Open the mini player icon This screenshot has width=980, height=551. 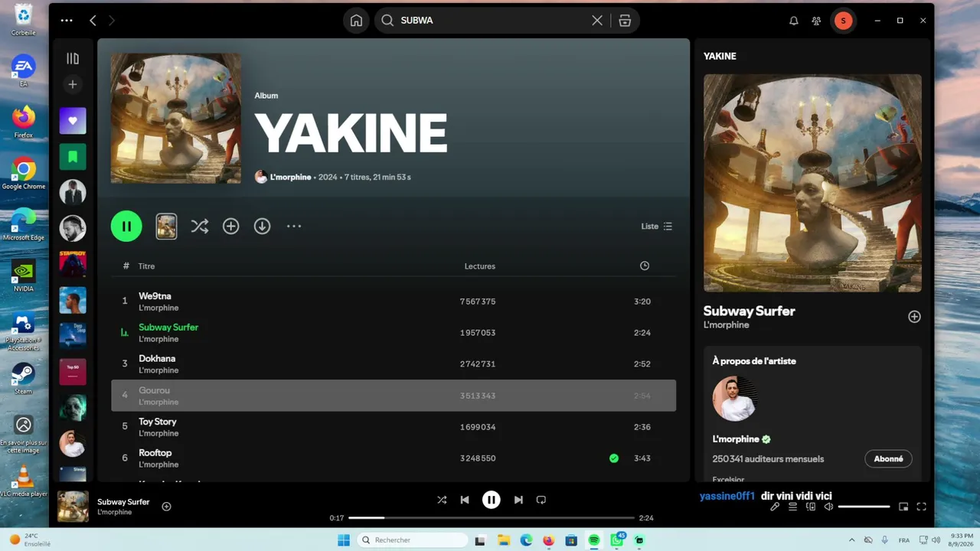[903, 507]
